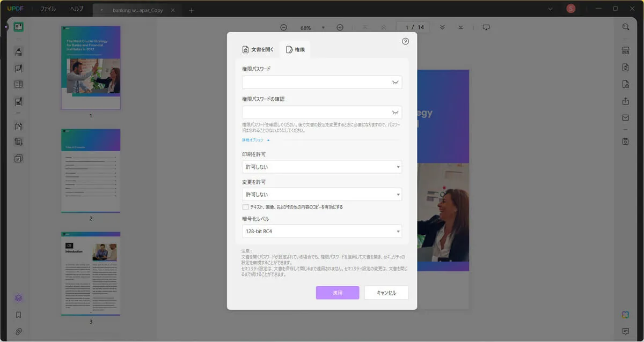644x342 pixels.
Task: Select the Comment highlighter tool in left sidebar
Action: pyautogui.click(x=18, y=51)
